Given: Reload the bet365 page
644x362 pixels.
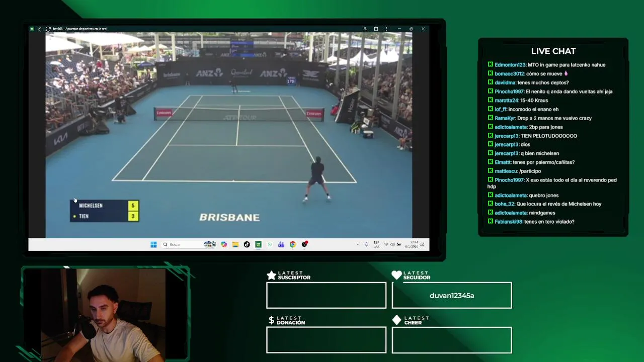Looking at the screenshot, I should click(48, 29).
